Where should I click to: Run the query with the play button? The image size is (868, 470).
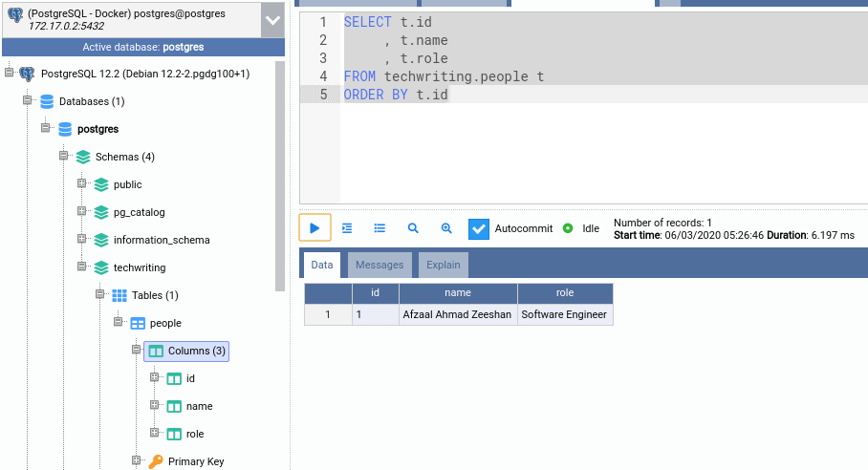(x=315, y=228)
